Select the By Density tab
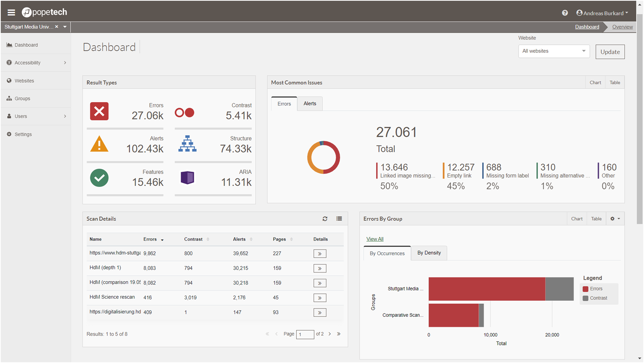The width and height of the screenshot is (644, 363). 429,253
